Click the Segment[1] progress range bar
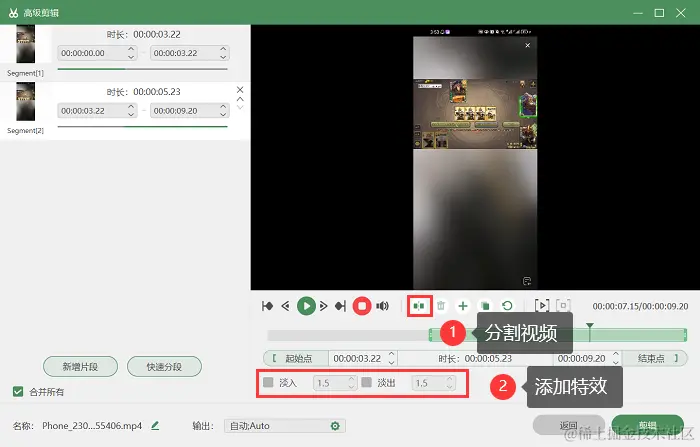 coord(142,69)
